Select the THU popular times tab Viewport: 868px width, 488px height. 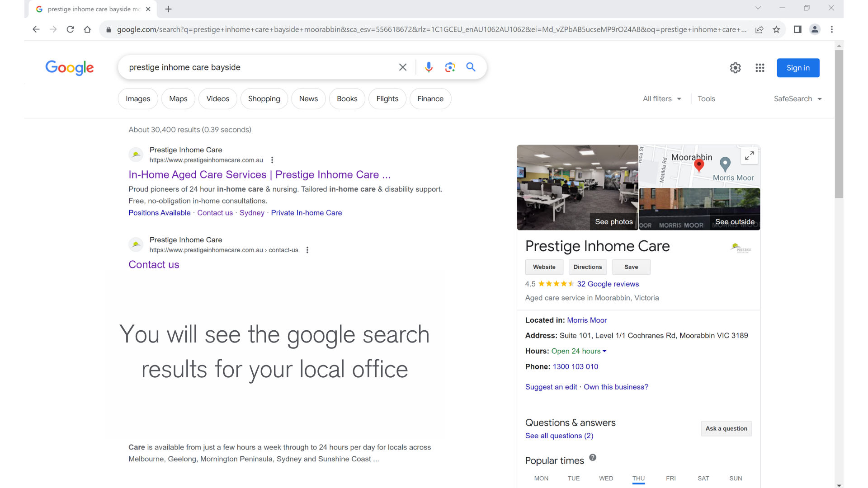638,479
